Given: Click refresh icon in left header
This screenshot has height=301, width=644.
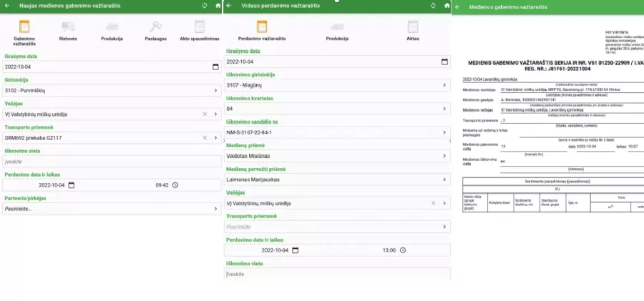Looking at the screenshot, I should pyautogui.click(x=205, y=6).
